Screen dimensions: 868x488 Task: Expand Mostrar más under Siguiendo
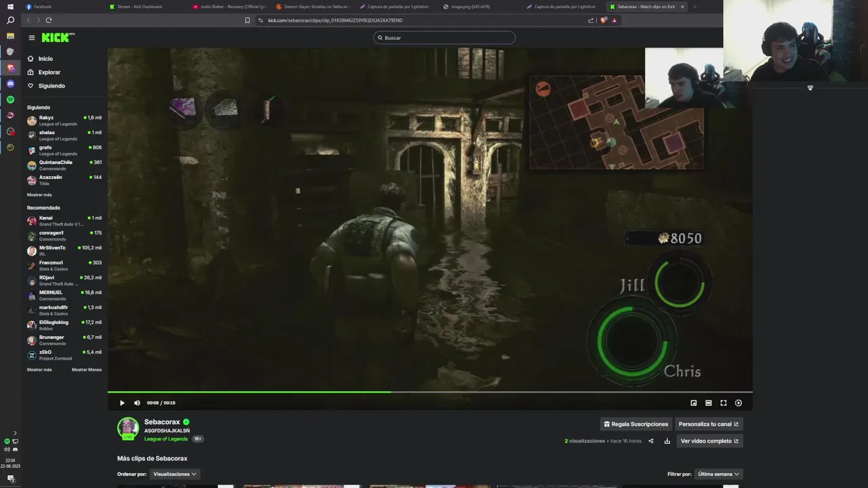(x=39, y=195)
